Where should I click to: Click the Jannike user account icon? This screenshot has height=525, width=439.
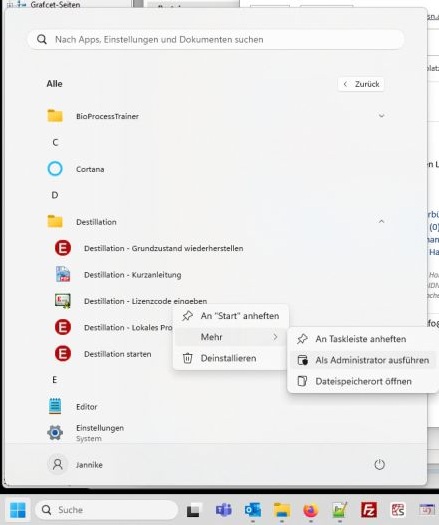tap(58, 465)
